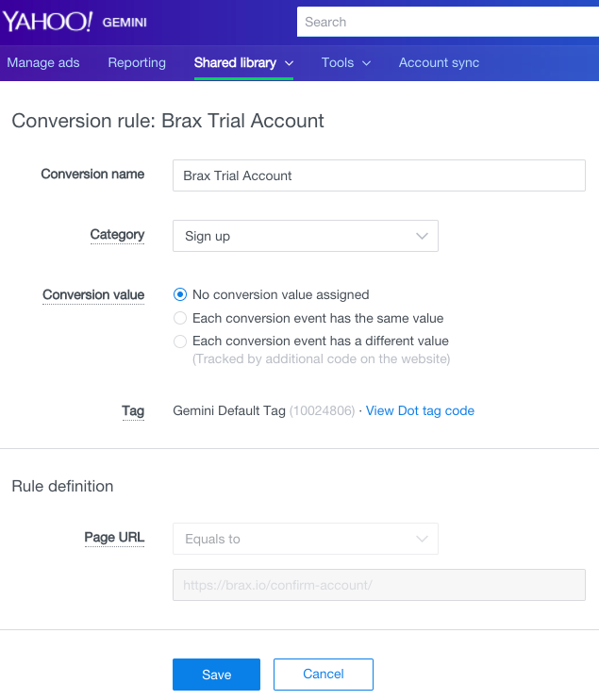Go to the Reporting tab

click(137, 63)
